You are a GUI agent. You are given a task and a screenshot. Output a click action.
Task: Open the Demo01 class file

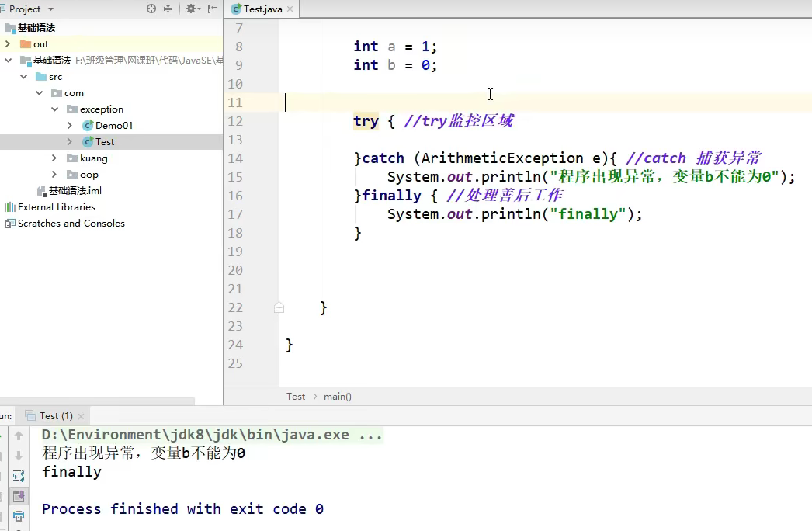[x=114, y=125]
